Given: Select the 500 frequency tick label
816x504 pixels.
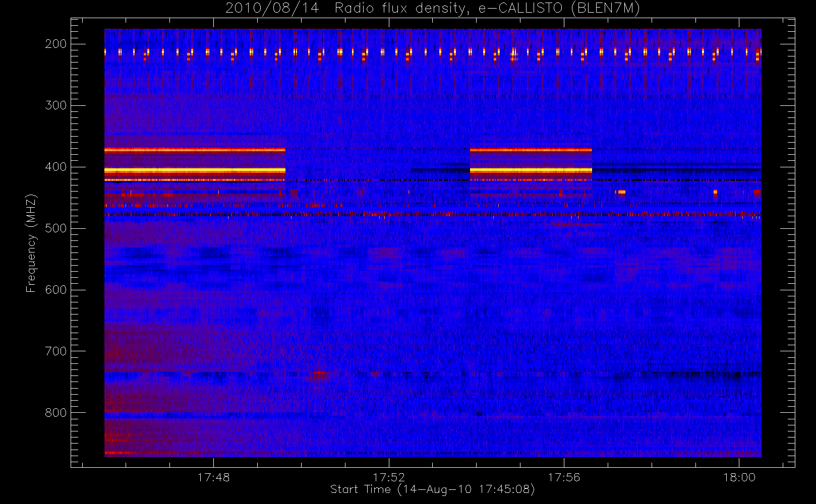Looking at the screenshot, I should tap(56, 228).
